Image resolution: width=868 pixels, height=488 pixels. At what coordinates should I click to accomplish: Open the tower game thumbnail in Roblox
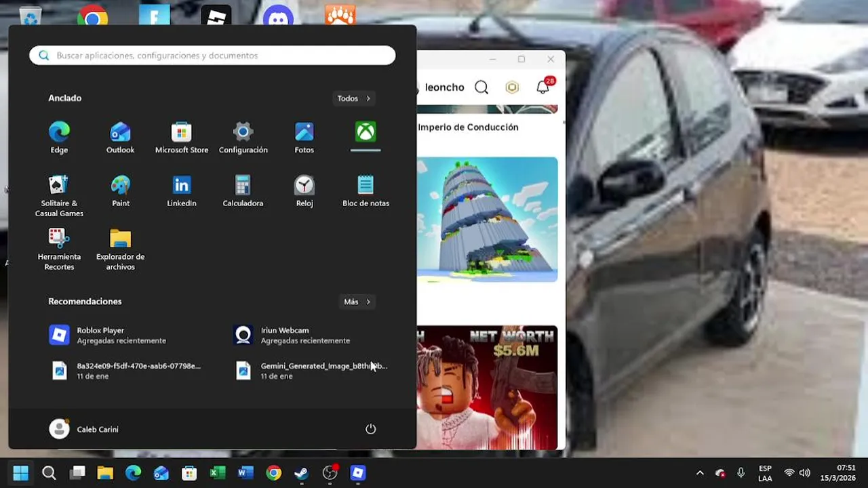pyautogui.click(x=487, y=220)
